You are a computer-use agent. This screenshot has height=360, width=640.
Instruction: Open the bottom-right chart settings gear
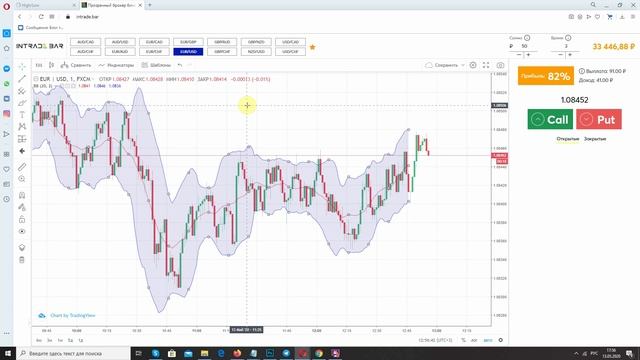(x=500, y=340)
